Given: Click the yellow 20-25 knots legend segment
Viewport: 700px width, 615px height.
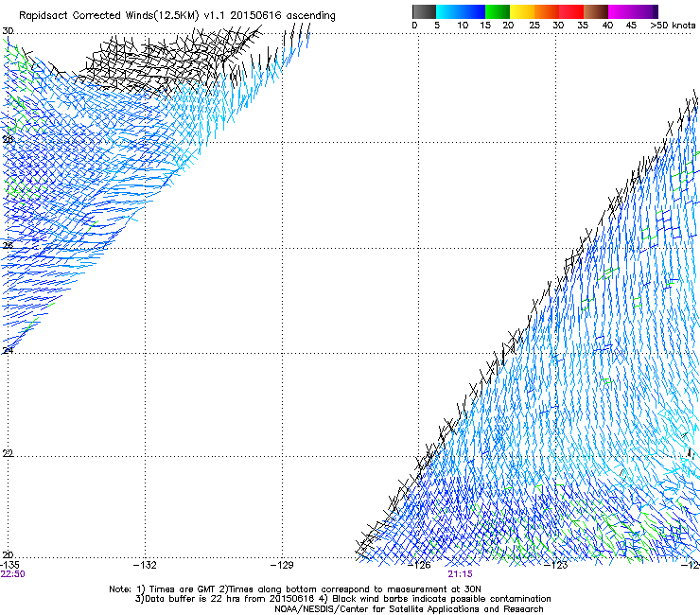Looking at the screenshot, I should 522,11.
